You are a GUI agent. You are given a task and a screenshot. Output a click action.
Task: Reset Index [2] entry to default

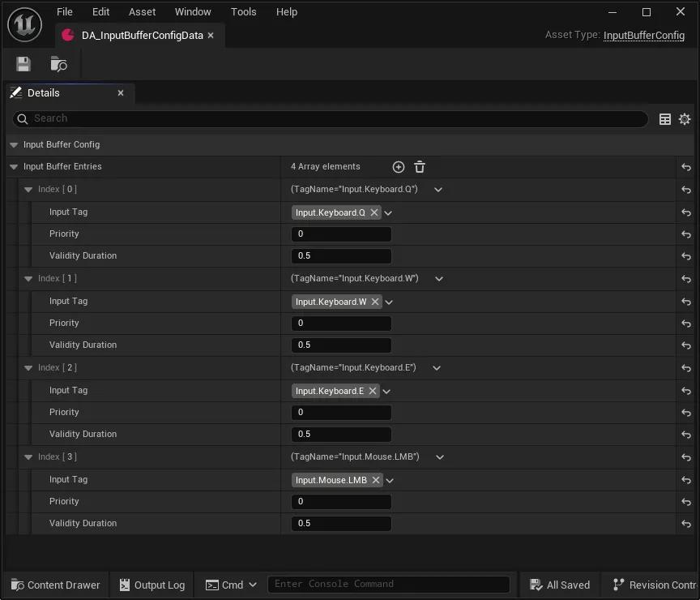[x=686, y=368]
